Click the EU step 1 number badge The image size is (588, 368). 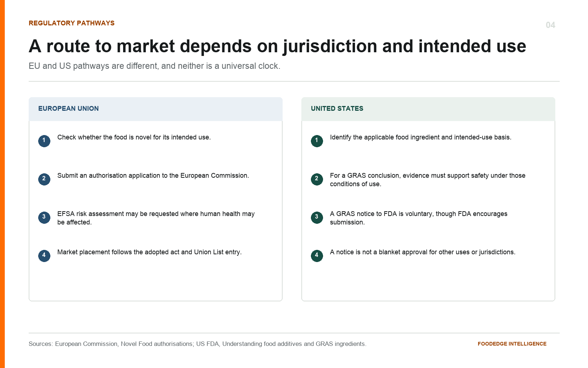point(44,141)
